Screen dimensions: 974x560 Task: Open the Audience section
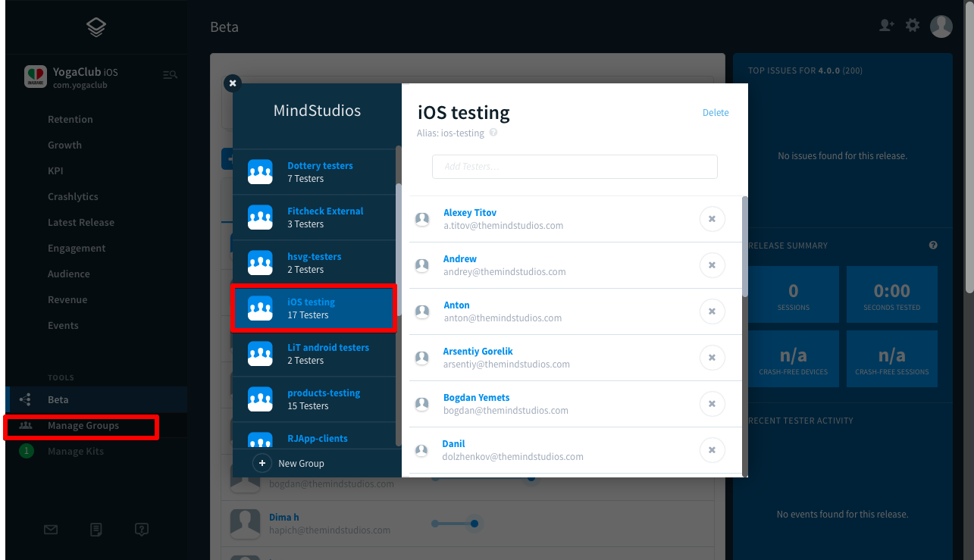tap(69, 274)
